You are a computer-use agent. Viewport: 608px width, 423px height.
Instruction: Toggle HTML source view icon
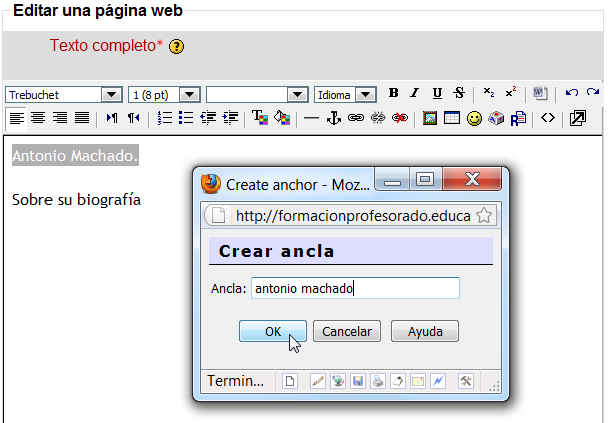(548, 118)
